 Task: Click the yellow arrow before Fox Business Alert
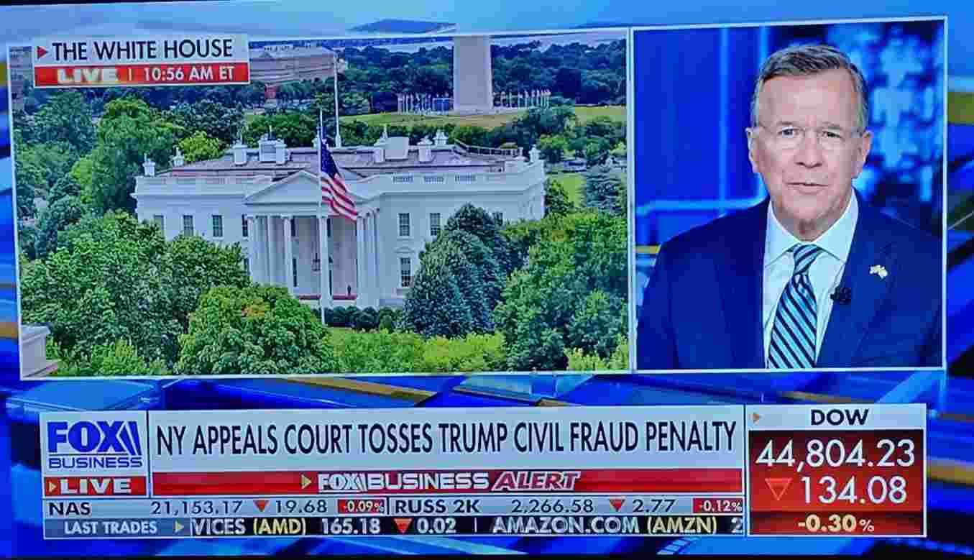pos(307,482)
